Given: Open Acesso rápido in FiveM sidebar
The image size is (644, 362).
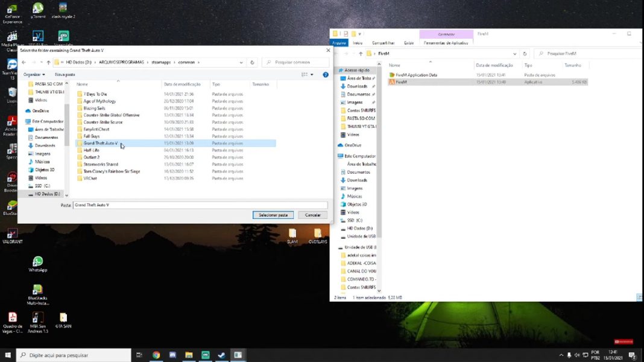Looking at the screenshot, I should pyautogui.click(x=356, y=70).
